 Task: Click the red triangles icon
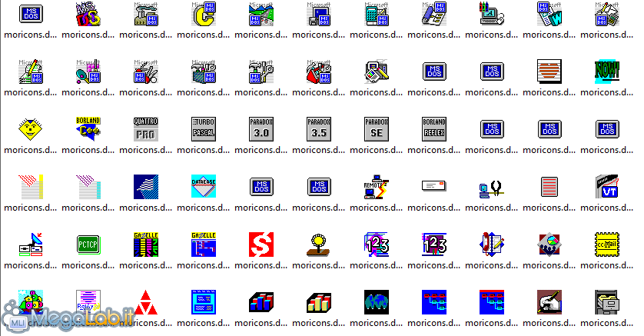(x=146, y=302)
